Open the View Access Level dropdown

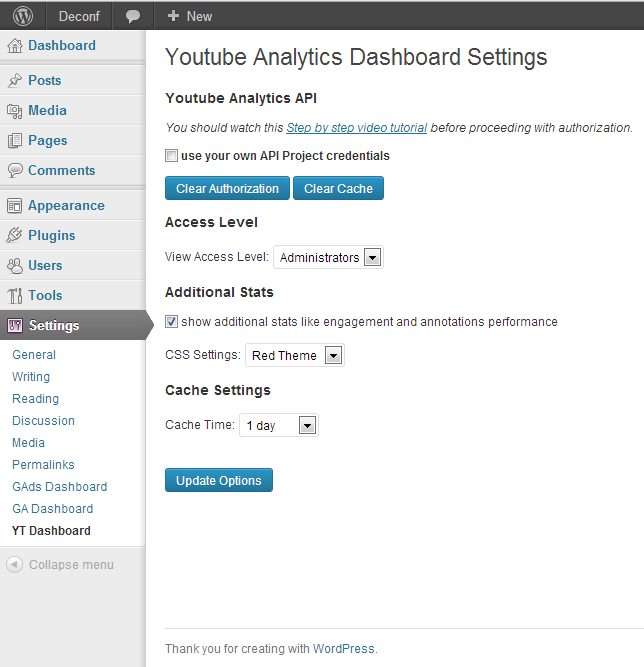tap(328, 257)
